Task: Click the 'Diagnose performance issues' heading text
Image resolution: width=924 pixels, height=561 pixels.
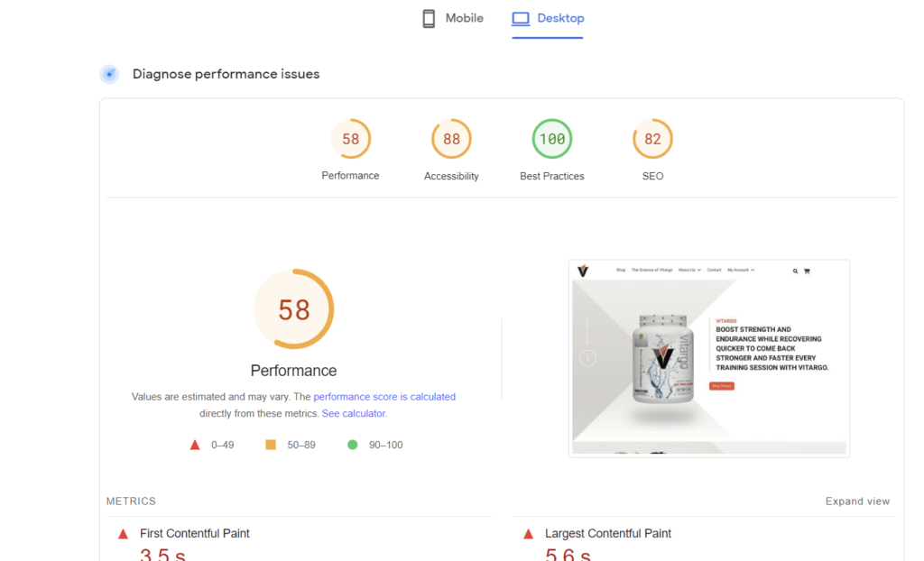Action: 226,74
